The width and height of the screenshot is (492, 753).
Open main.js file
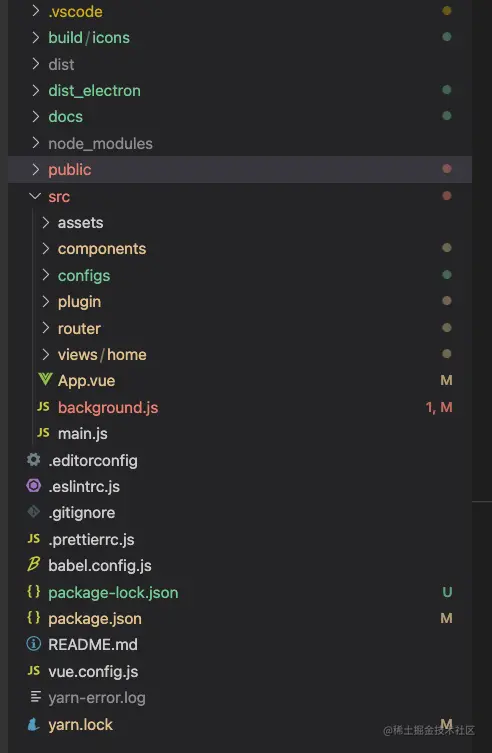coord(83,434)
